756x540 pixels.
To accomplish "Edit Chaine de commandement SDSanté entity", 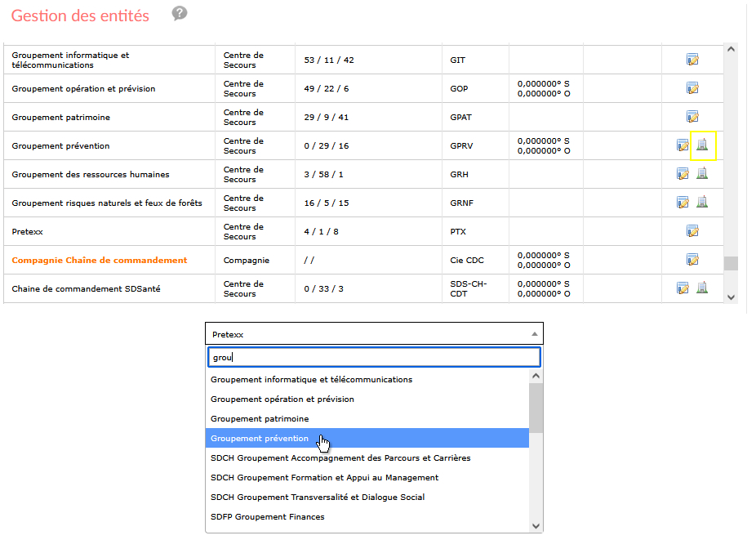I will tap(683, 288).
